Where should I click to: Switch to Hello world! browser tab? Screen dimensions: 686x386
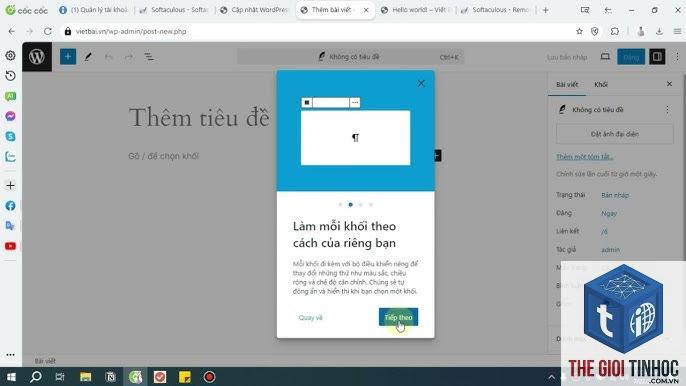[416, 10]
